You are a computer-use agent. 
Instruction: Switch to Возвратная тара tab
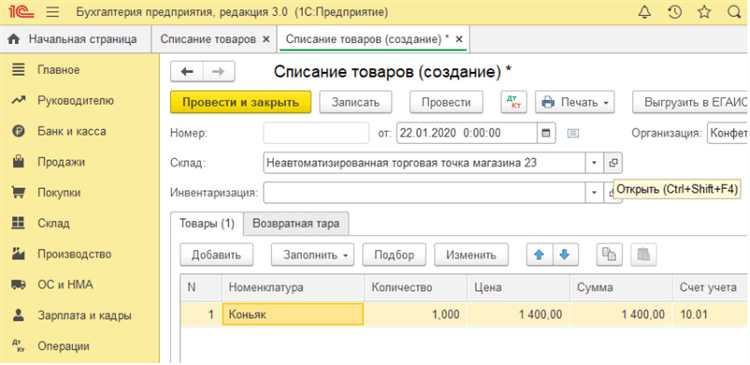296,223
